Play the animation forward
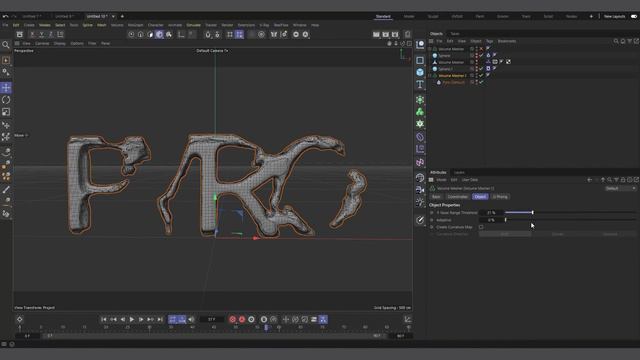 coord(131,320)
